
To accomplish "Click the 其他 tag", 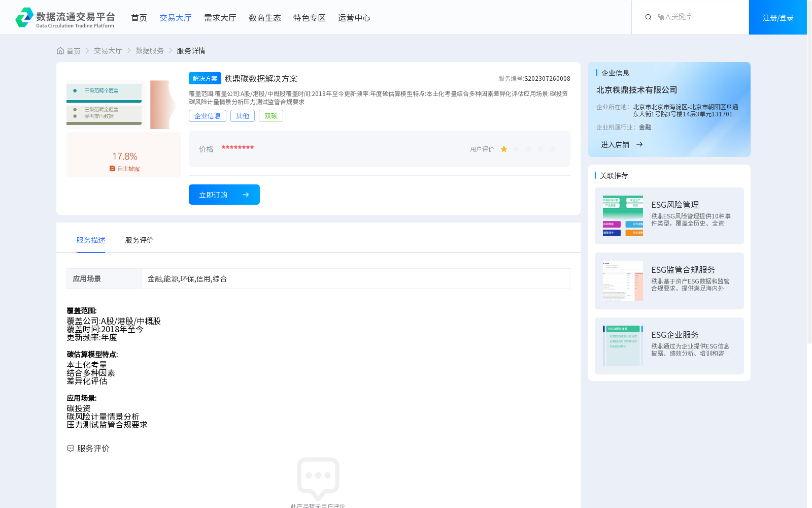I will (x=243, y=116).
